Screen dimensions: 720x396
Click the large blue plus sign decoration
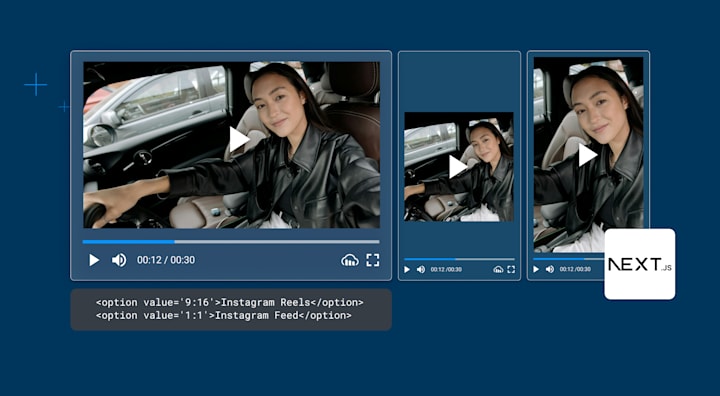(x=35, y=85)
